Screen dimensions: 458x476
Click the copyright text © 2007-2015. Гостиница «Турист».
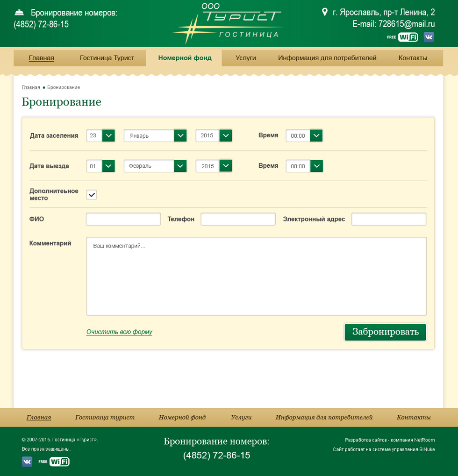click(60, 440)
